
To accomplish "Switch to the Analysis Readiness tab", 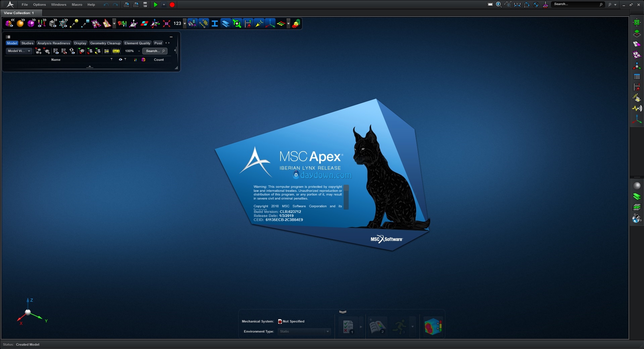I will pyautogui.click(x=54, y=43).
